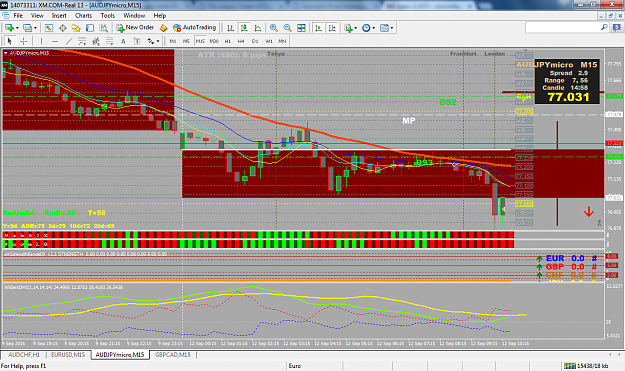625x371 pixels.
Task: Switch to Bar Chart display
Action: pos(230,27)
